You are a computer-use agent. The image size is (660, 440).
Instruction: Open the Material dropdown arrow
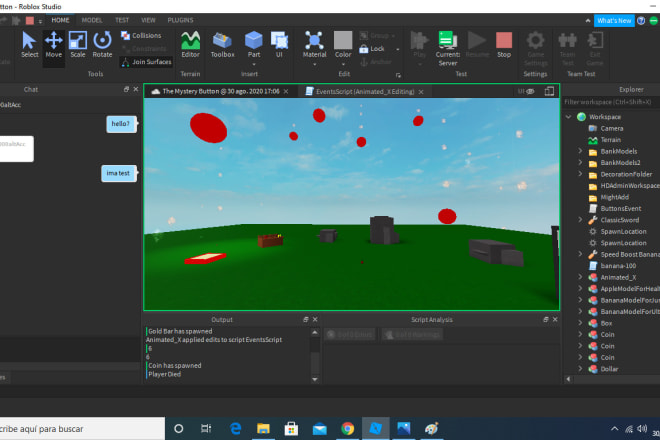(314, 64)
